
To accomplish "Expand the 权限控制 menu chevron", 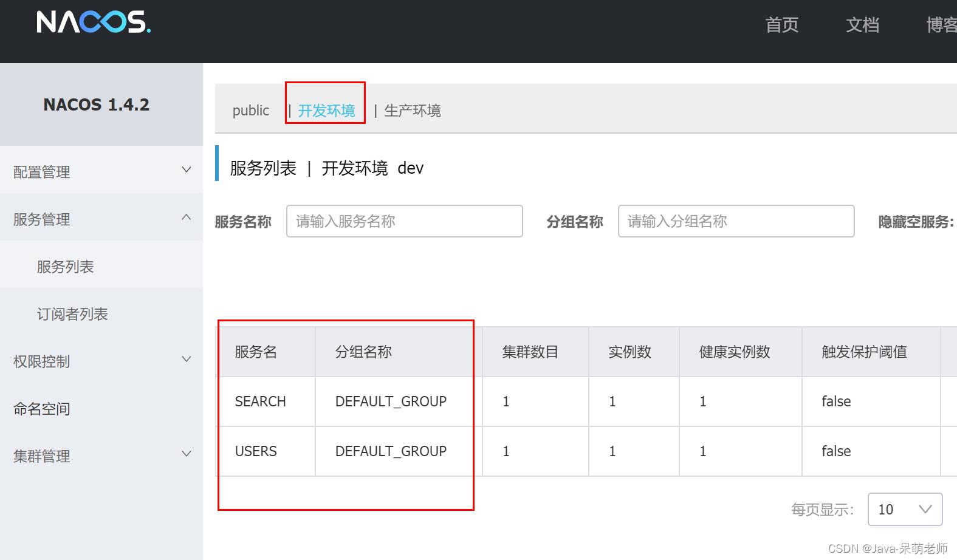I will (x=187, y=360).
